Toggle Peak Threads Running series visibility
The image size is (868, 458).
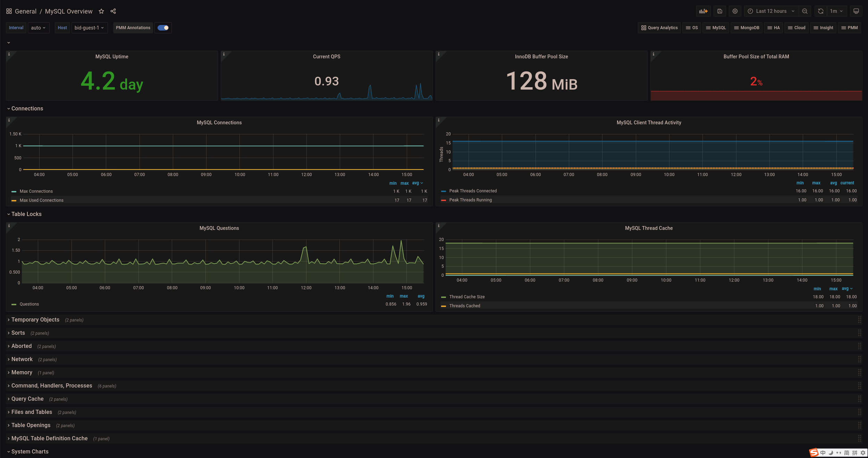(x=470, y=200)
